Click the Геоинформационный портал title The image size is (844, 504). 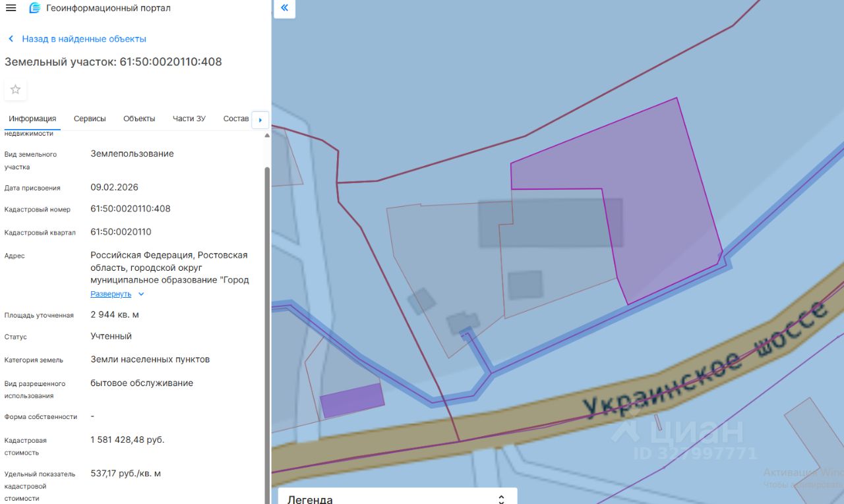[108, 8]
